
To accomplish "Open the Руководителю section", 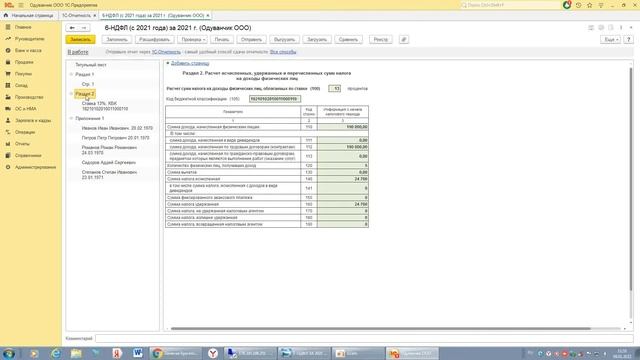I will click(29, 39).
